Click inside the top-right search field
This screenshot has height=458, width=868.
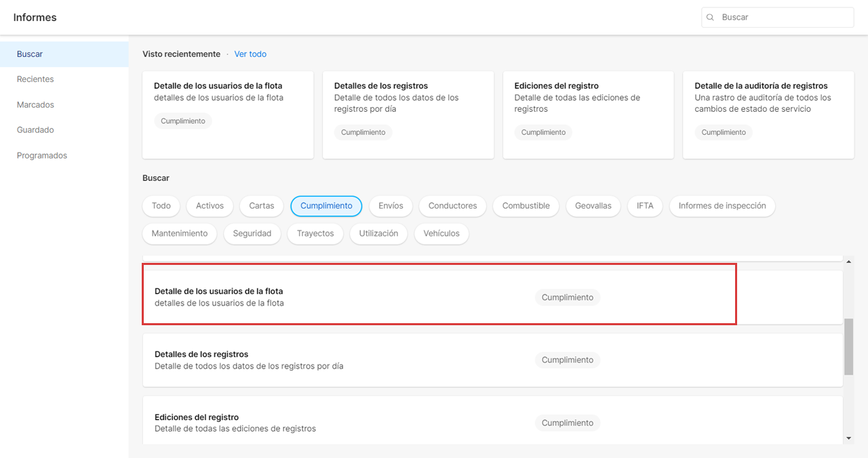pos(777,17)
